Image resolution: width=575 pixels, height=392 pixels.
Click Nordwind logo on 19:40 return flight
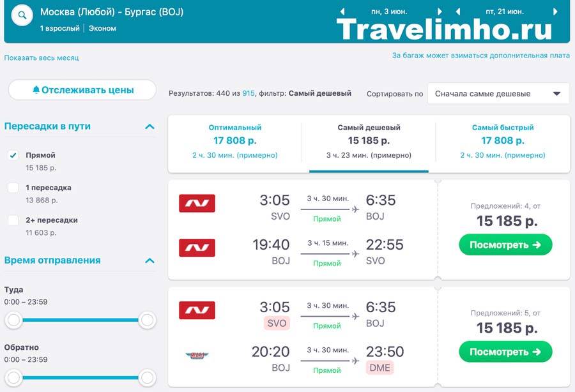[x=197, y=248]
